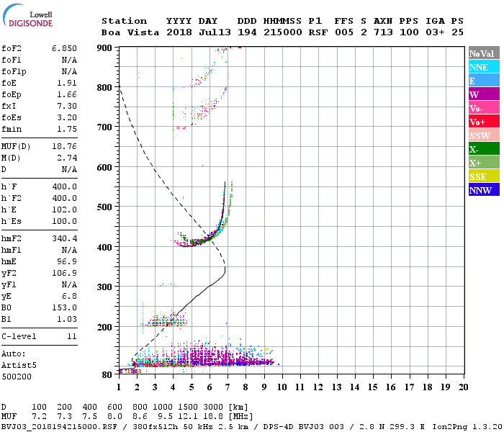Screen dimensions: 504x432
Task: Click the 10 MHz frequency axis label
Action: pos(282,387)
